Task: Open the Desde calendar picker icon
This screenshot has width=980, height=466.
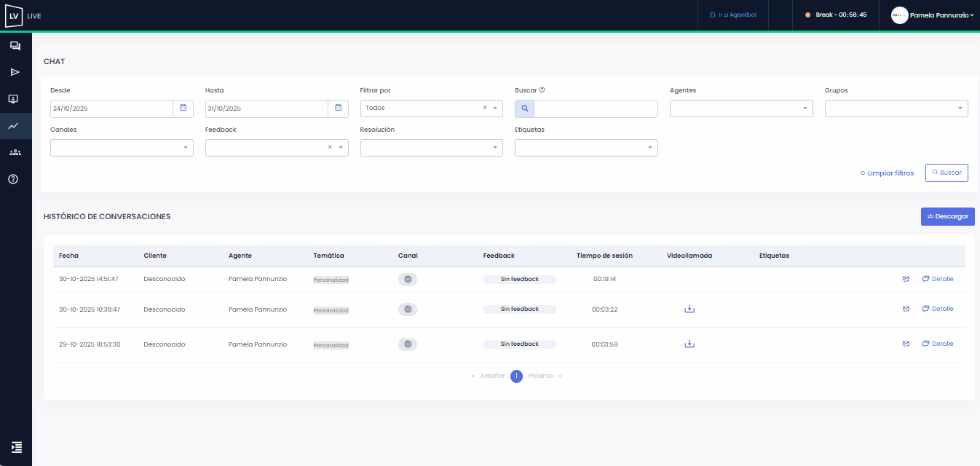Action: (x=183, y=108)
